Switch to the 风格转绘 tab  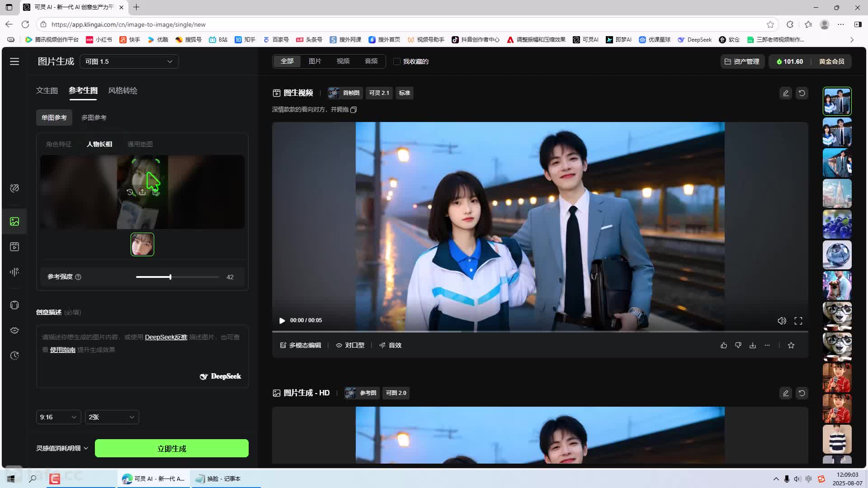click(x=123, y=91)
